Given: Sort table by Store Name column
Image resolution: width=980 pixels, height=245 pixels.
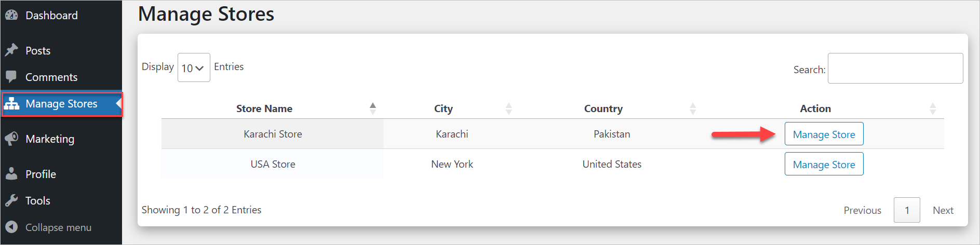Looking at the screenshot, I should [x=264, y=108].
